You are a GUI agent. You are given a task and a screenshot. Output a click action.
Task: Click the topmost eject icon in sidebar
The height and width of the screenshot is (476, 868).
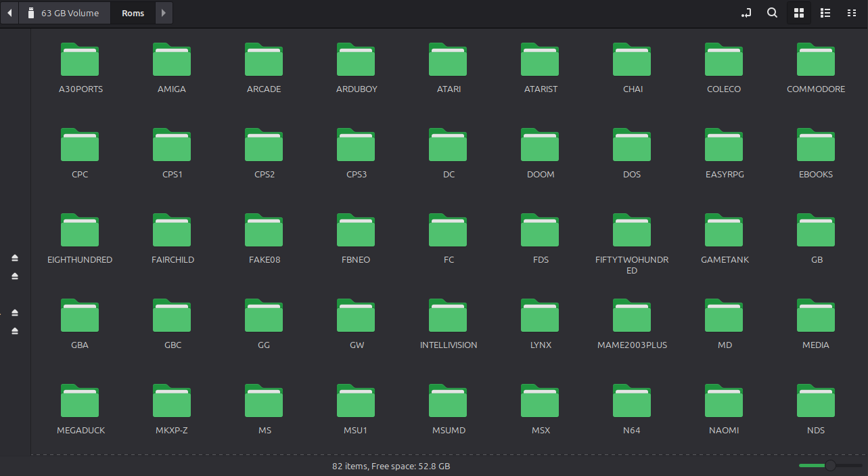(x=15, y=258)
